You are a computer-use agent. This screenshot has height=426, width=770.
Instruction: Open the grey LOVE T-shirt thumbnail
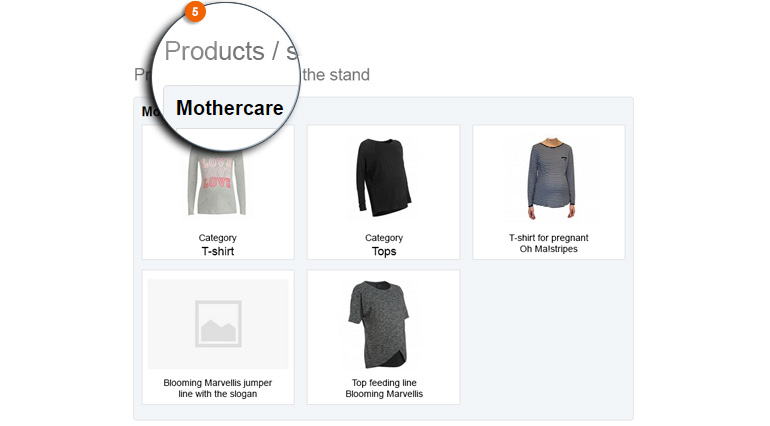[x=217, y=181]
